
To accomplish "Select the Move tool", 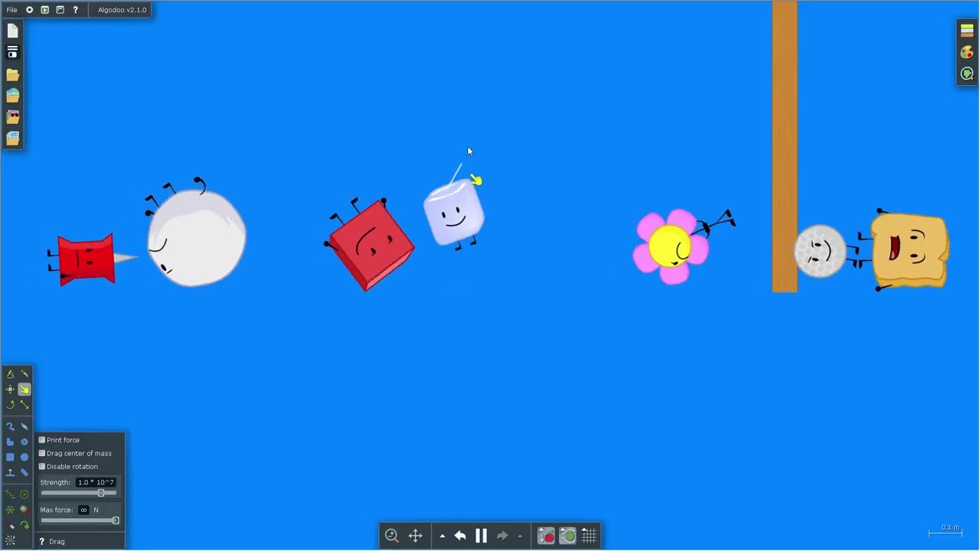I will 10,389.
